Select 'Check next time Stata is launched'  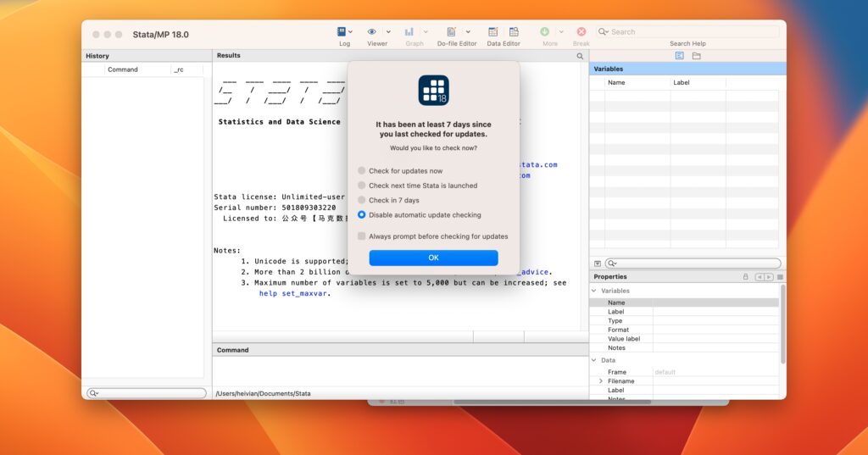coord(361,186)
